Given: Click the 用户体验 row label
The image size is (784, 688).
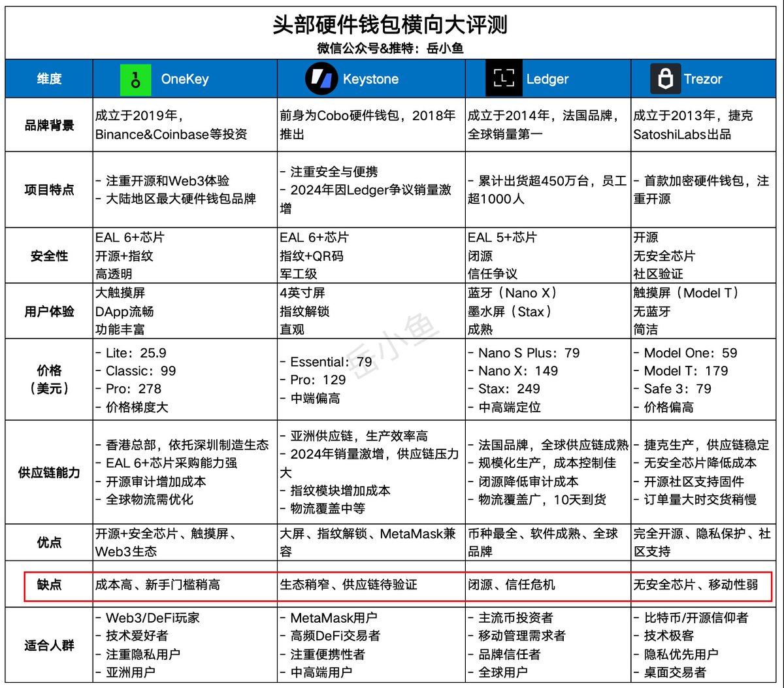Looking at the screenshot, I should pyautogui.click(x=48, y=311).
